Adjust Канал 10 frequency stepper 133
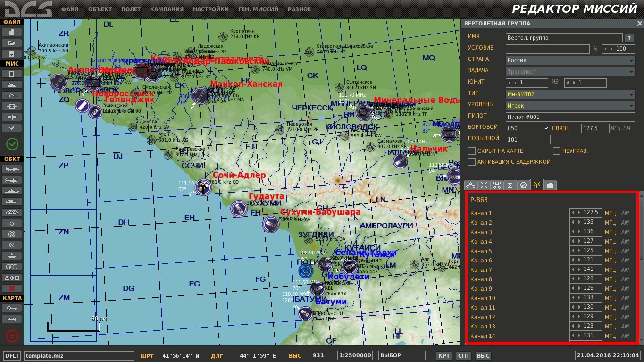This screenshot has height=362, width=644. [585, 298]
